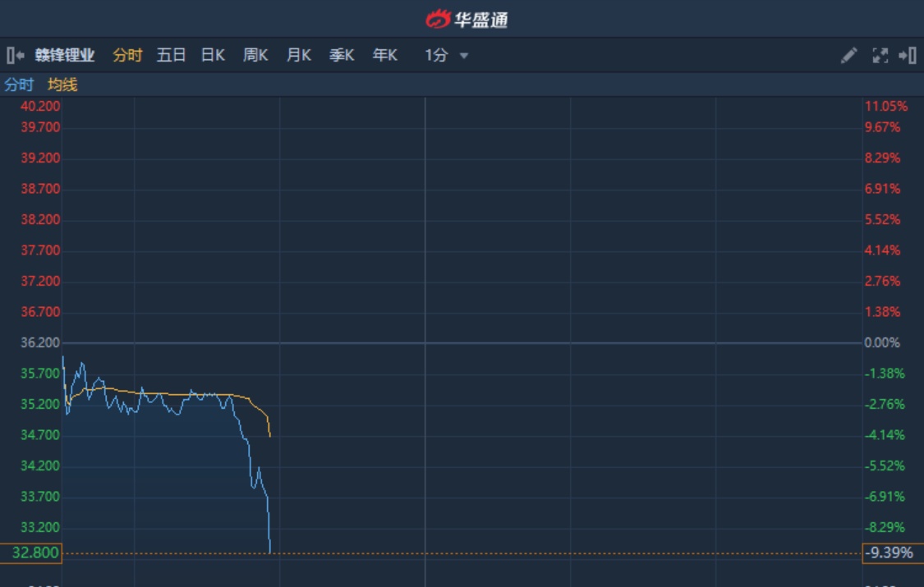Switch to 五日 five-day tab
The image size is (924, 587).
pos(171,55)
